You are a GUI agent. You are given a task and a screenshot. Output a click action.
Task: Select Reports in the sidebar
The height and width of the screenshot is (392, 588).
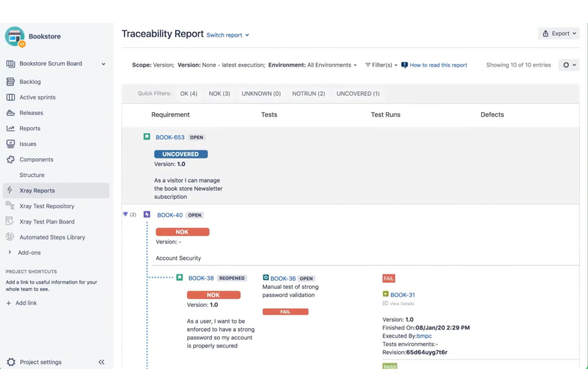click(x=30, y=128)
